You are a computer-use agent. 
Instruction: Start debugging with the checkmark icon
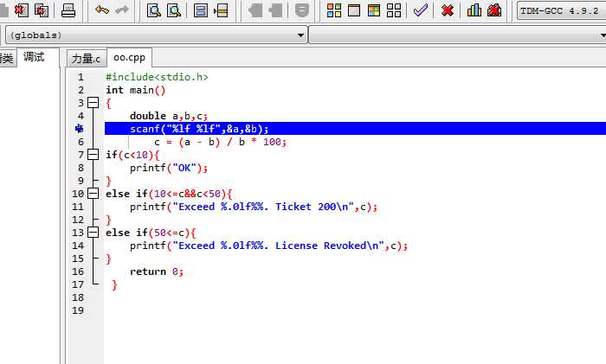tap(421, 10)
